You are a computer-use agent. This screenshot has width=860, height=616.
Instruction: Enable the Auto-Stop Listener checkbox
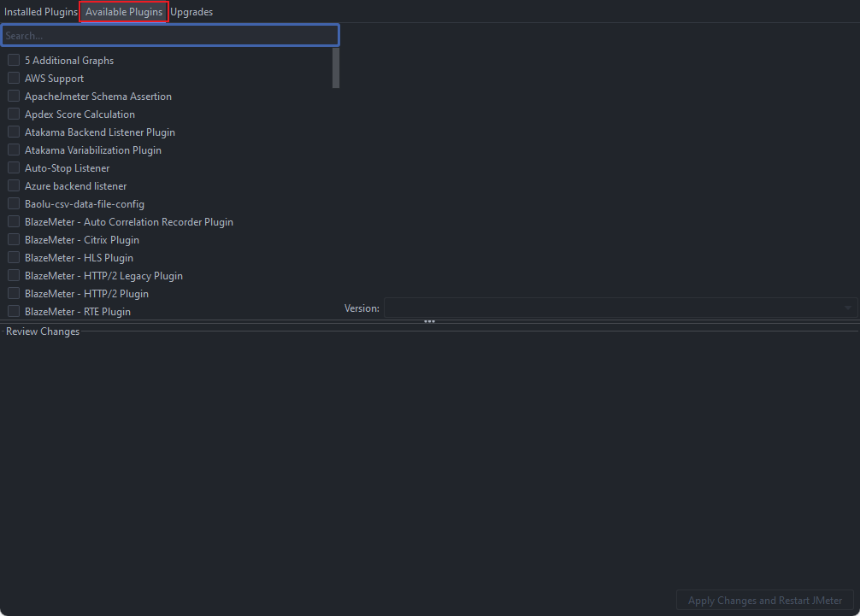pyautogui.click(x=14, y=167)
